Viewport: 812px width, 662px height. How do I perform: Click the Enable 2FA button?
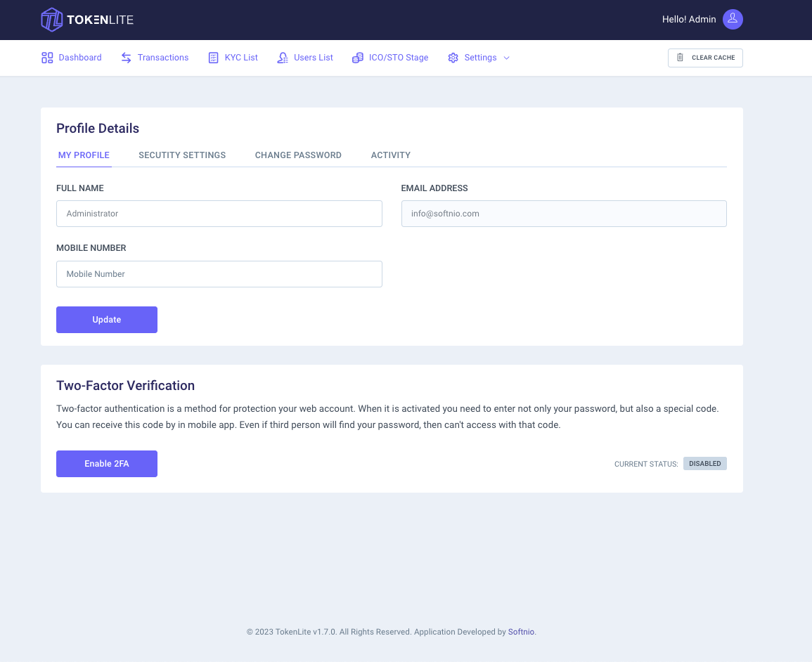(x=107, y=463)
